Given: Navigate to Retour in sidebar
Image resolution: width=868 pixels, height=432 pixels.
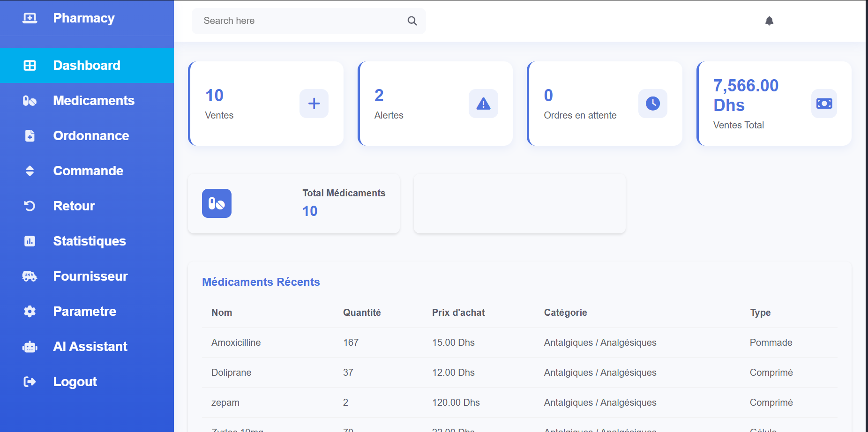Looking at the screenshot, I should coord(74,206).
